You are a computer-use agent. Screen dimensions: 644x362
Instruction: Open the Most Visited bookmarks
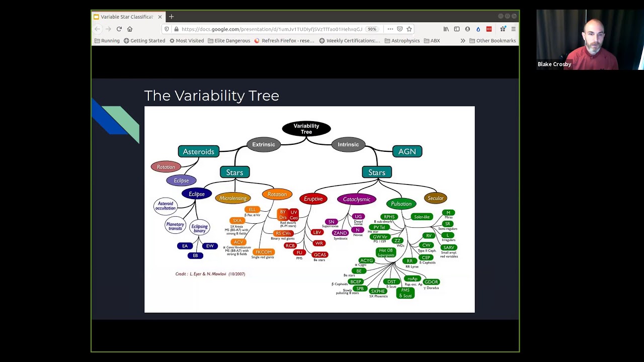186,41
